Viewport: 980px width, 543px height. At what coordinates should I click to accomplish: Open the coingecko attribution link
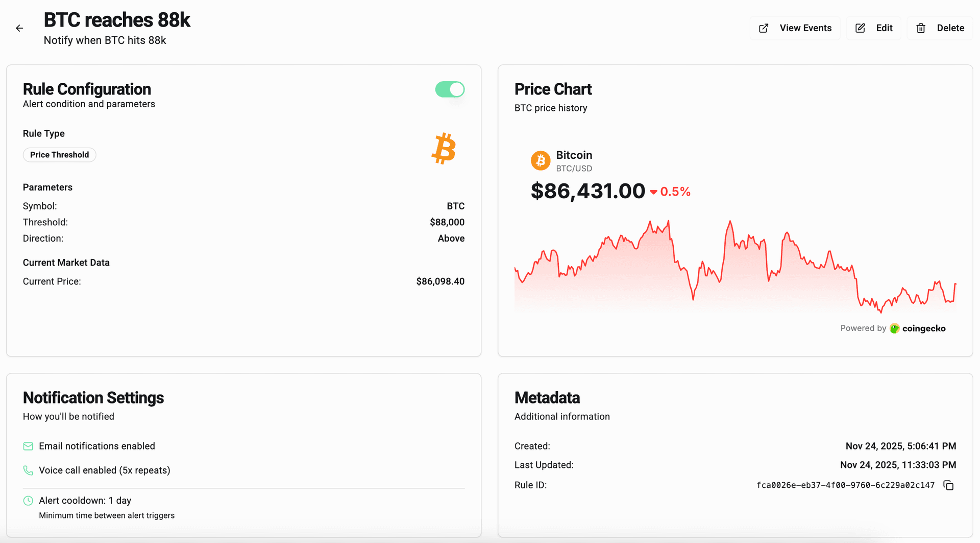point(923,328)
